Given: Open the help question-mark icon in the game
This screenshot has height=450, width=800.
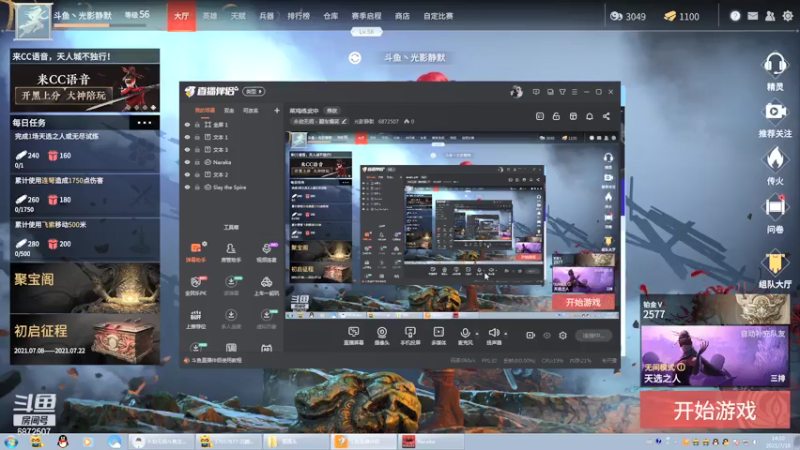Looking at the screenshot, I should 735,16.
